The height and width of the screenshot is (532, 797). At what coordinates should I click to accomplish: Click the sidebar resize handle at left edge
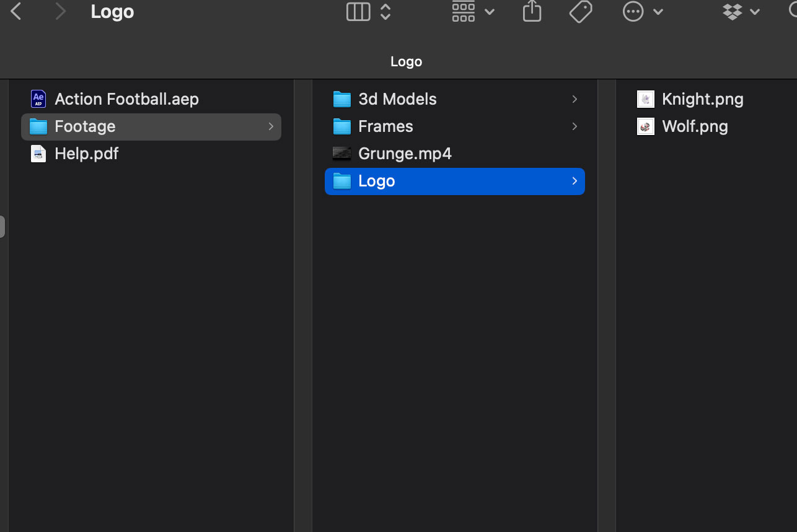click(2, 227)
